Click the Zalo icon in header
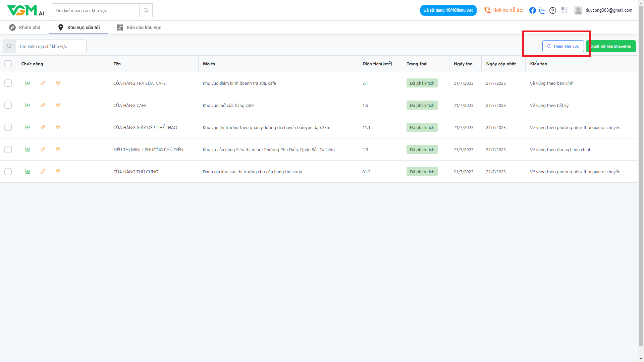This screenshot has width=644, height=362. (x=542, y=10)
